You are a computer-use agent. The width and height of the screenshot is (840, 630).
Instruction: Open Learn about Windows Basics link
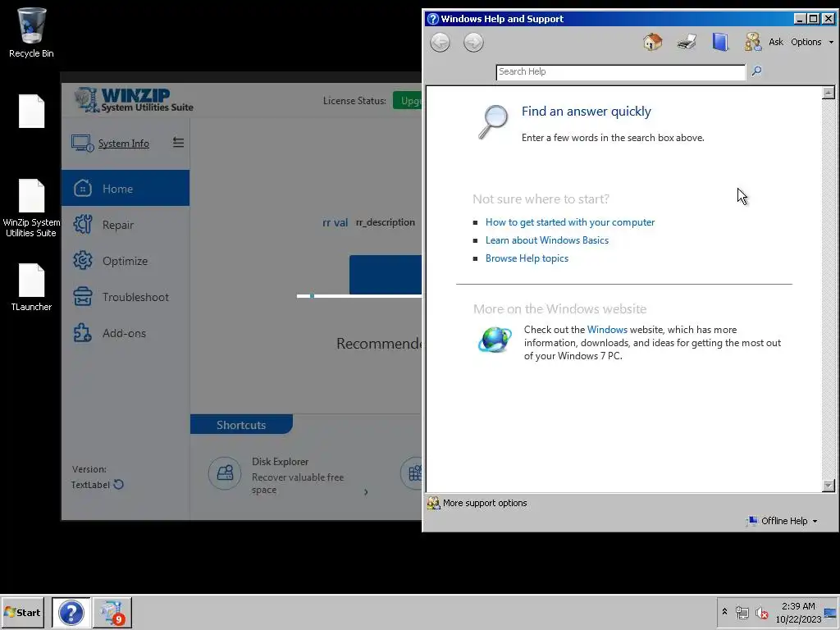tap(547, 240)
